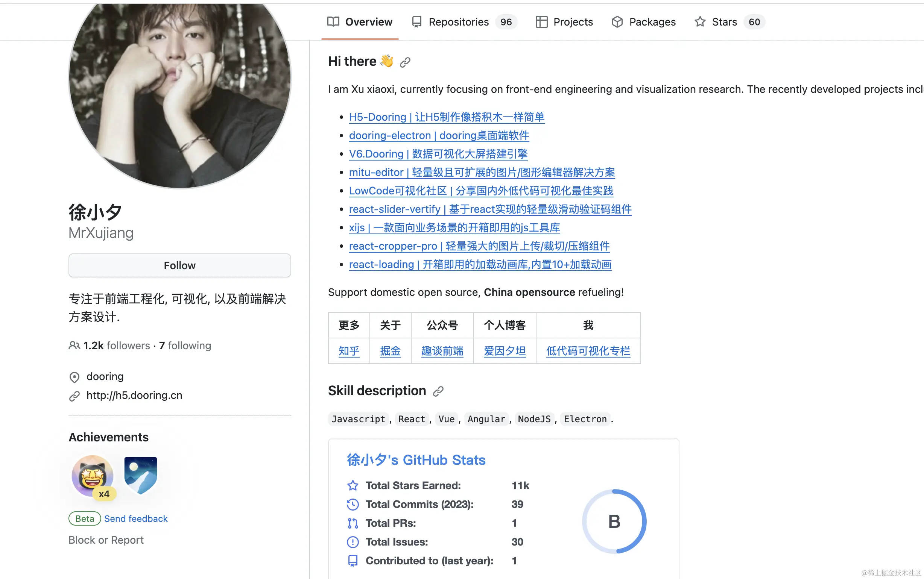Click the star icon beside Total Stars Earned
924x579 pixels.
click(353, 485)
